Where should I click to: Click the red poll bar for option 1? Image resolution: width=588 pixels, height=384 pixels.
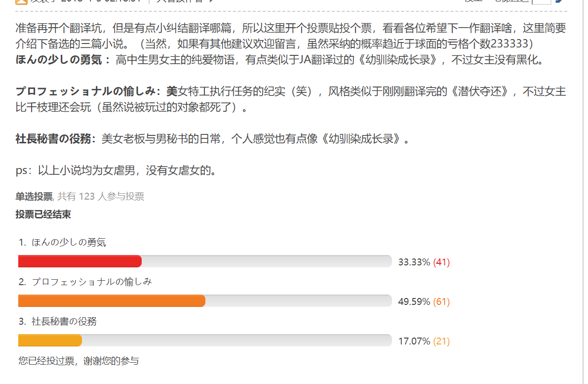[x=79, y=261]
